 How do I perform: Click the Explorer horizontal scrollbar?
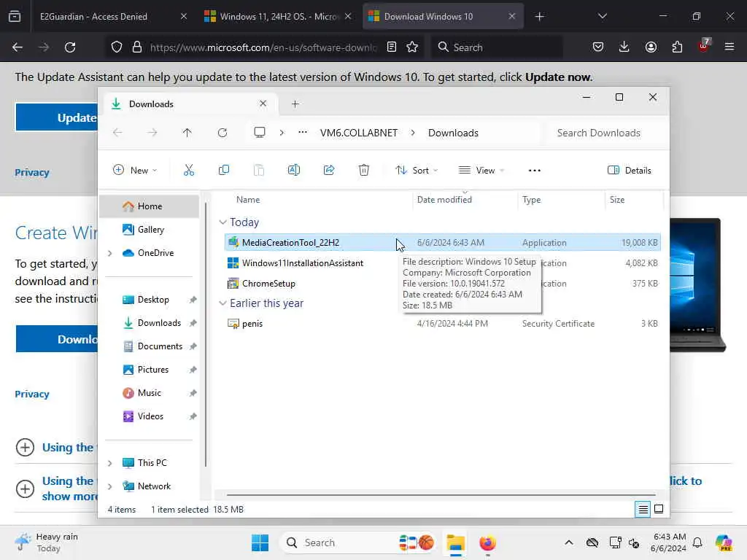point(441,495)
